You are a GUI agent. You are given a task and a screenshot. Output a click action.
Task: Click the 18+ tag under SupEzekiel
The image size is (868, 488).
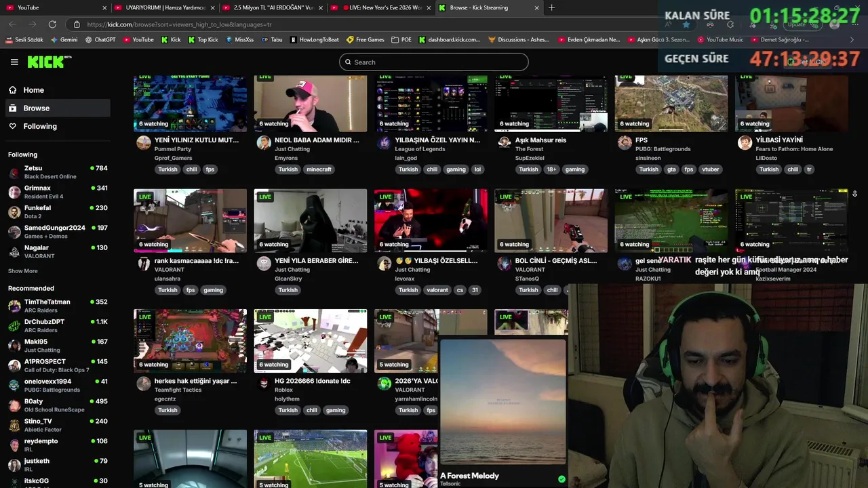(551, 169)
